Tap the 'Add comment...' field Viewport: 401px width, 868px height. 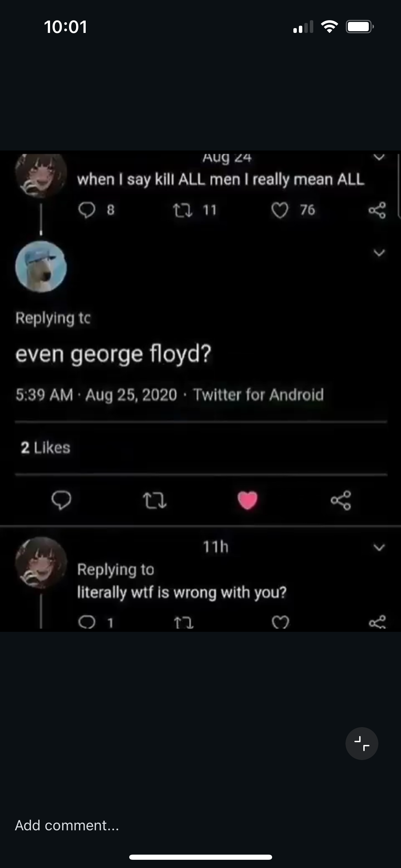click(67, 825)
